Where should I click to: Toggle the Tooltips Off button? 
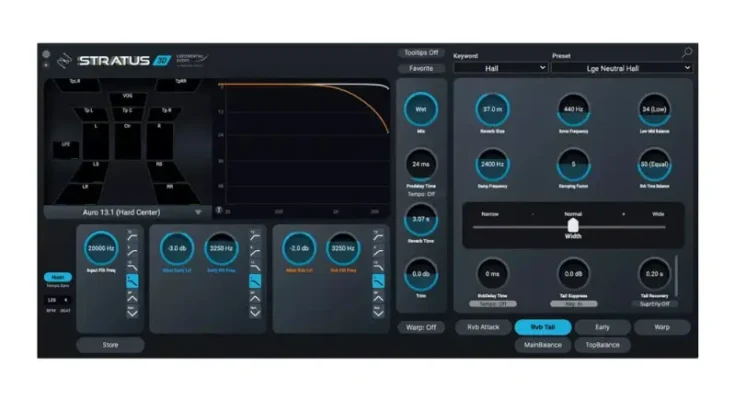pos(421,53)
